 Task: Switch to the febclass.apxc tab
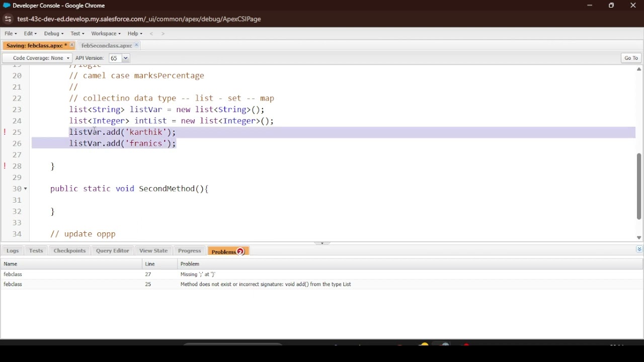point(36,45)
